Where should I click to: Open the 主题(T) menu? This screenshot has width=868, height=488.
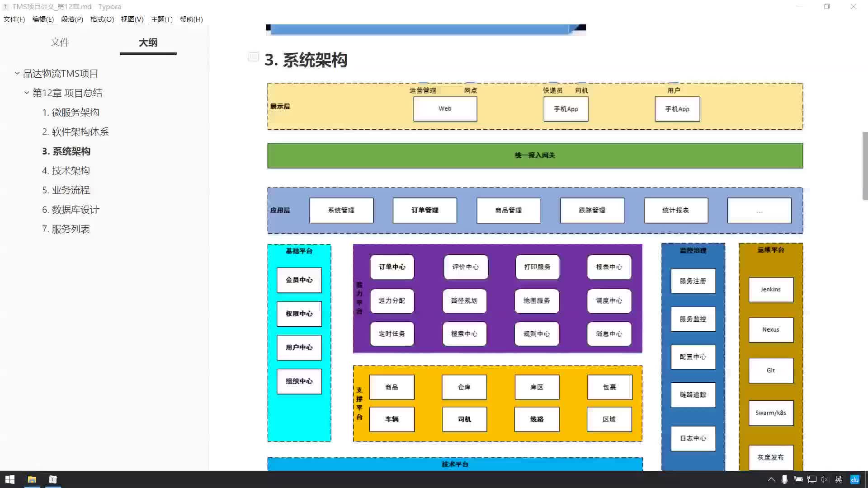coord(162,19)
